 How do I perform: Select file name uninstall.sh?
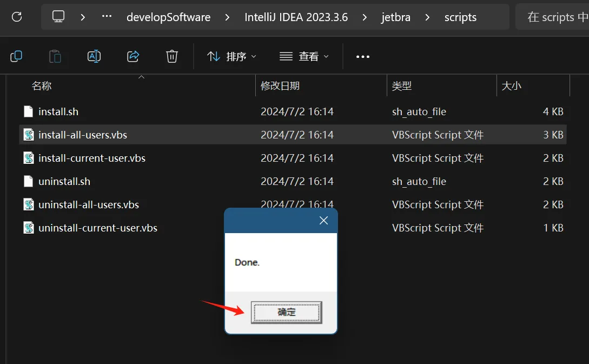[64, 181]
